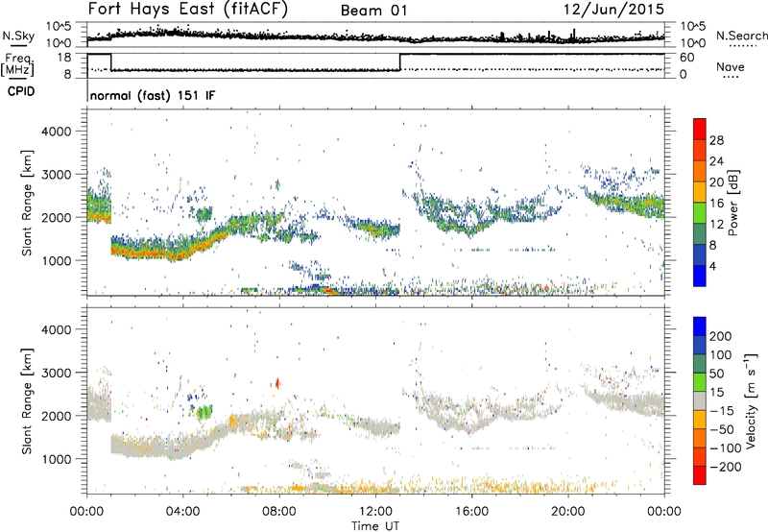The width and height of the screenshot is (768, 532).
Task: Click the Nave axis value "60"
Action: [687, 58]
